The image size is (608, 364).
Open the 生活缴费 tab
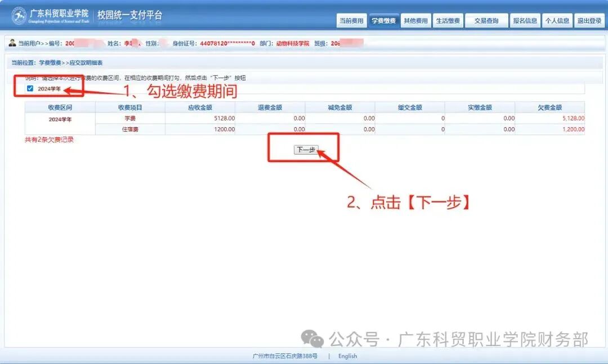click(x=448, y=20)
